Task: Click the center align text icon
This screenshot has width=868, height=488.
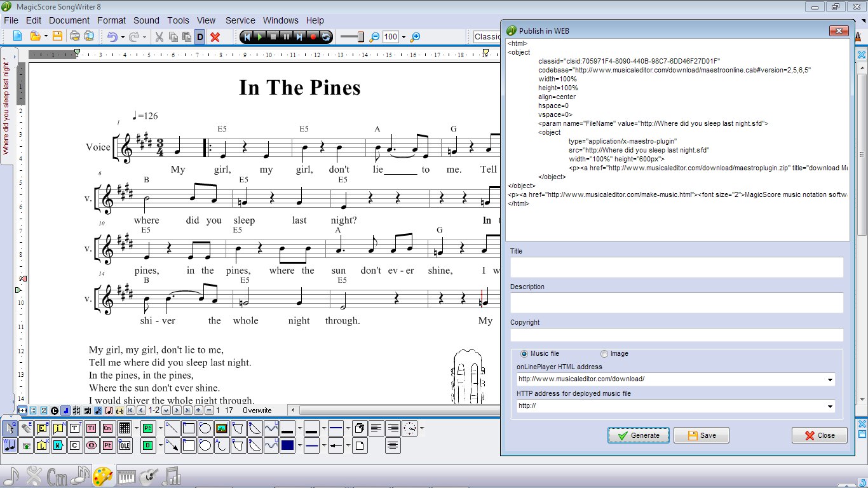Action: tap(393, 445)
